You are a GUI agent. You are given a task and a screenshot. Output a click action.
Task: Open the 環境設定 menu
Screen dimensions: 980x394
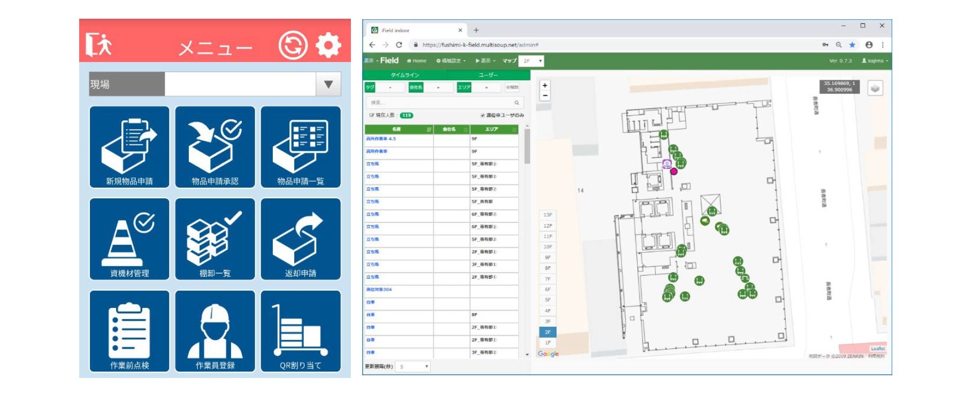451,61
